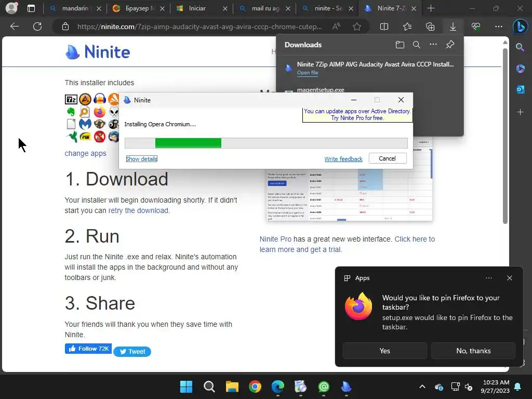Open Collections in Edge toolbar
Viewport: 532px width, 399px height.
(430, 26)
